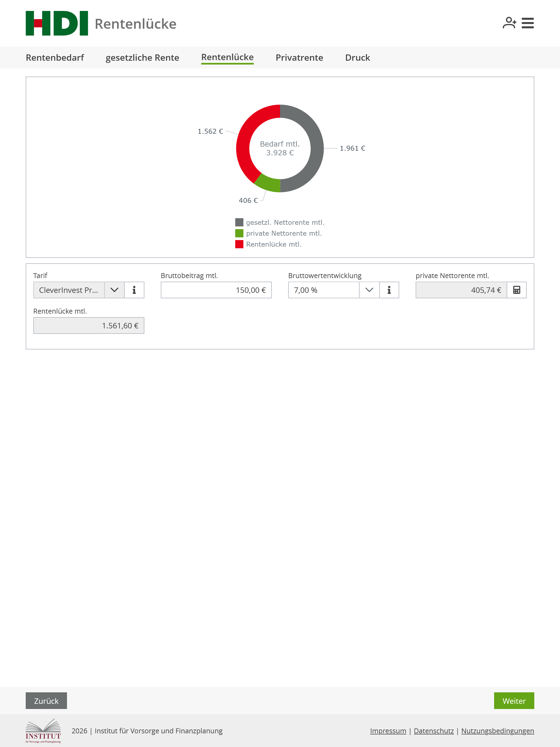The width and height of the screenshot is (560, 747).
Task: Show Tarif info icon
Action: 134,290
